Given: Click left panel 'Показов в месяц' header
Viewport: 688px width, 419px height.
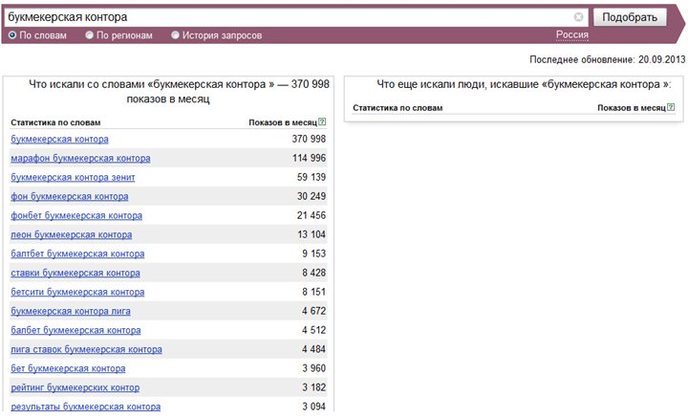Looking at the screenshot, I should (283, 122).
